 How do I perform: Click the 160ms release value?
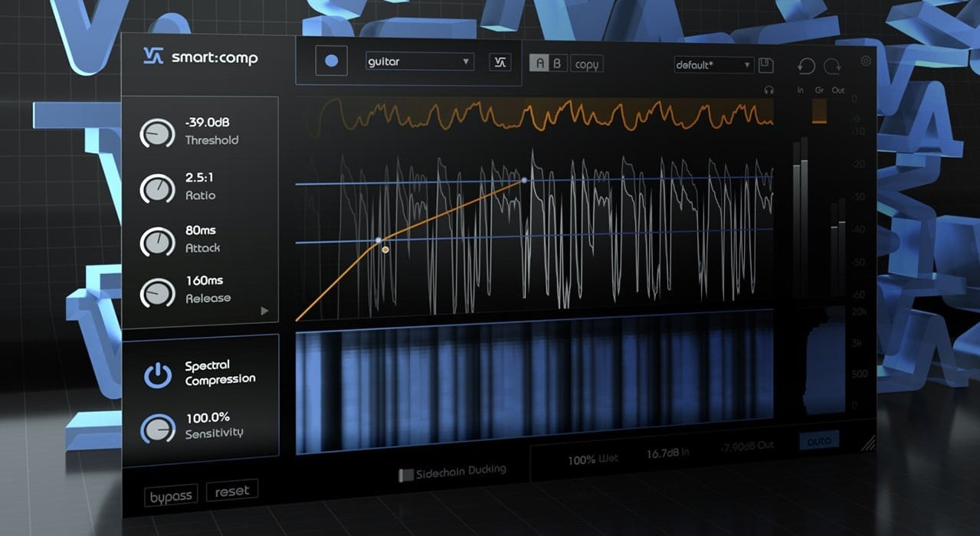pyautogui.click(x=205, y=281)
